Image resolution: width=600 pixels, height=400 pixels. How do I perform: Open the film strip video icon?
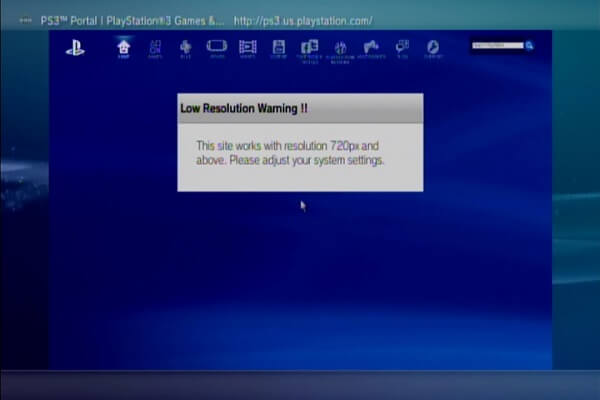[x=248, y=49]
